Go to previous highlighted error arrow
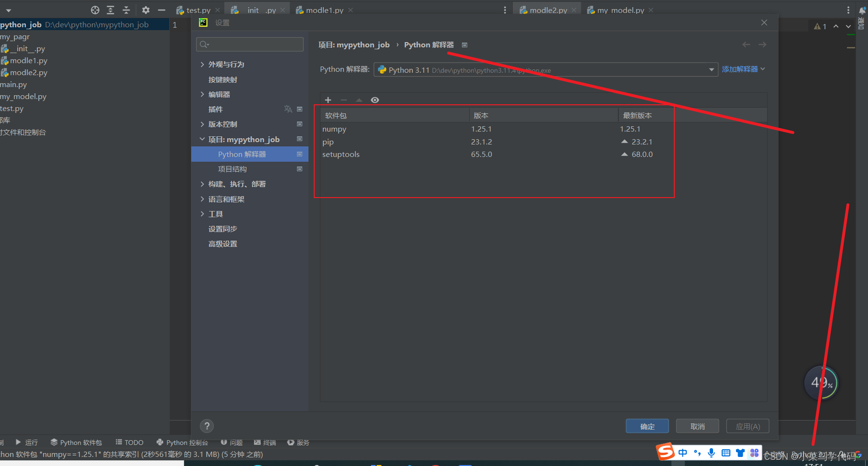Image resolution: width=868 pixels, height=466 pixels. (x=836, y=26)
